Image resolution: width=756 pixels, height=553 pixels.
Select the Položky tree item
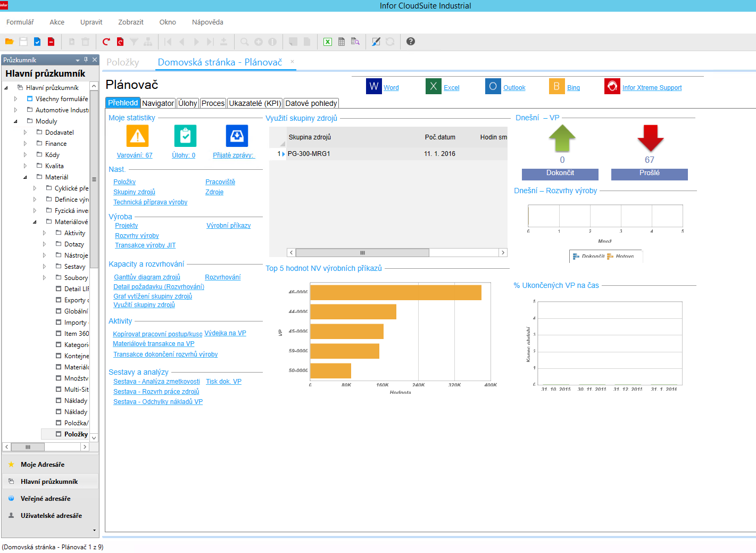pos(72,434)
